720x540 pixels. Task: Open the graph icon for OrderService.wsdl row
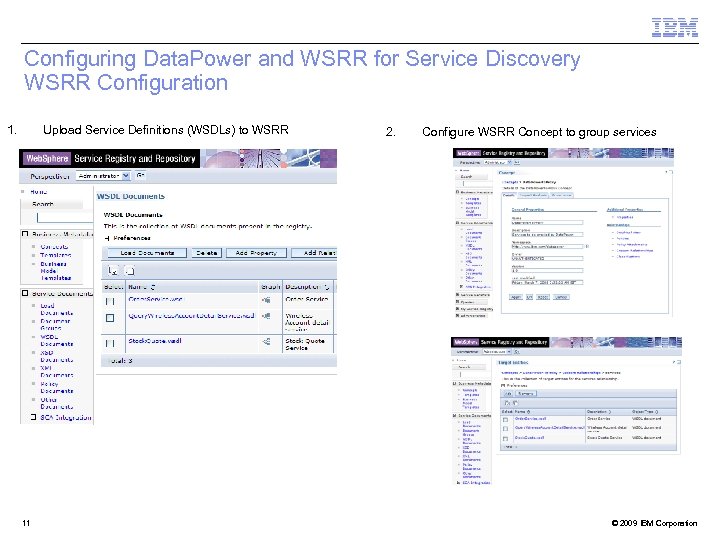(x=266, y=300)
